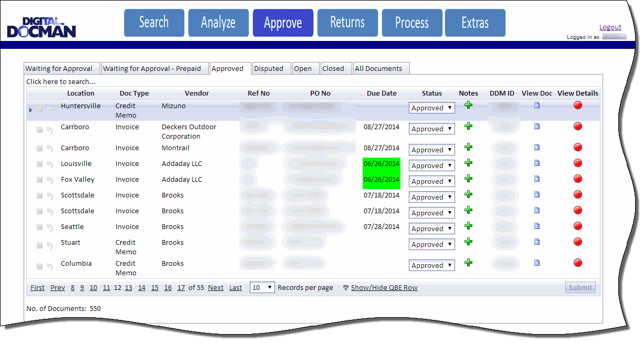Viewport: 644px width, 343px height.
Task: Go to the Next page of results
Action: (216, 288)
